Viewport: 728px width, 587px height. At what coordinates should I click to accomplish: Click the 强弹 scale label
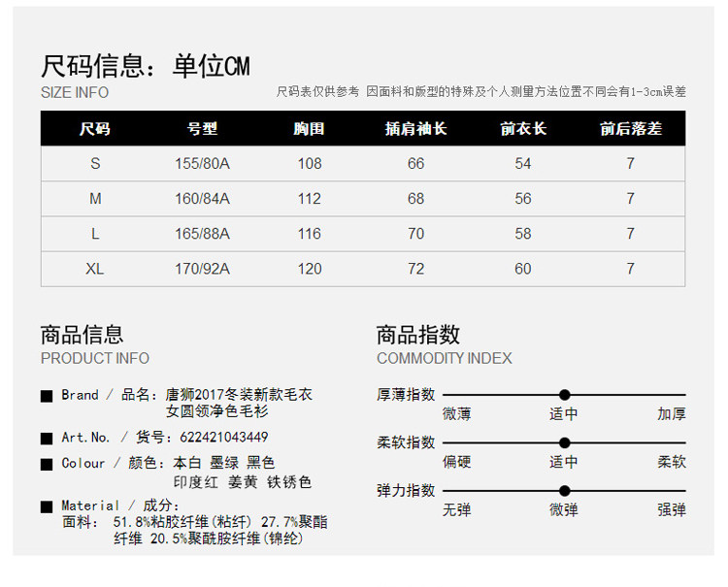point(672,510)
